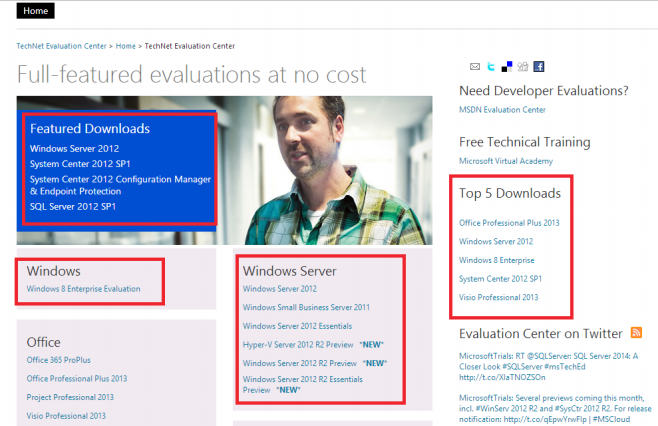This screenshot has height=426, width=658.
Task: Click the Home breadcrumb link
Action: pyautogui.click(x=125, y=46)
